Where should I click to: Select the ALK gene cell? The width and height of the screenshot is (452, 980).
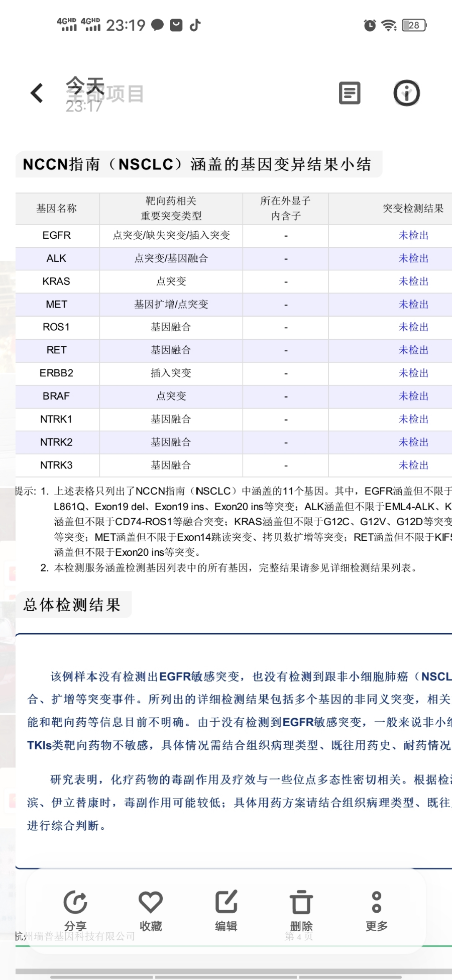pyautogui.click(x=57, y=258)
